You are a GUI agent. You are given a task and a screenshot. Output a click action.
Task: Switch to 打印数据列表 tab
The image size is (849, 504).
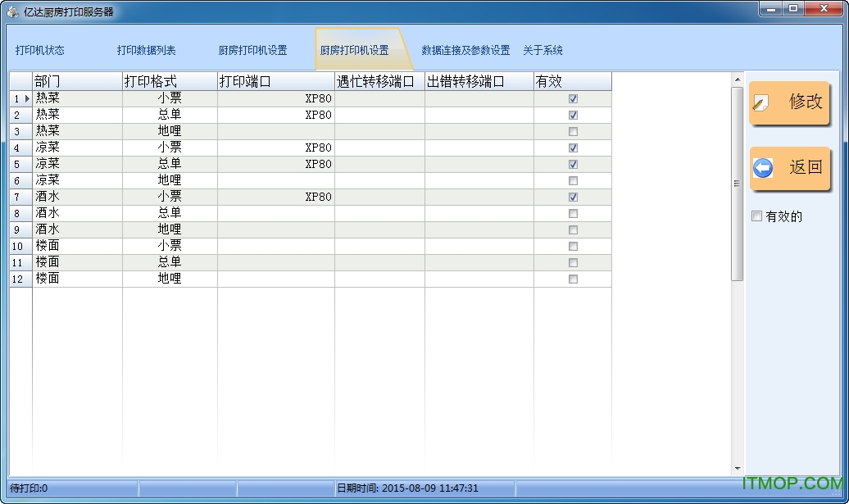click(146, 50)
